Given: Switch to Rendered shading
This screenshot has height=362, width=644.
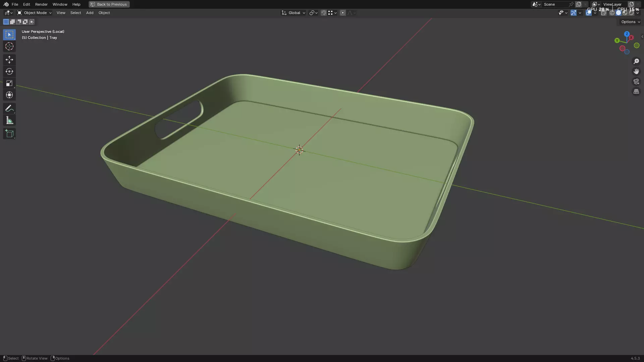Looking at the screenshot, I should (631, 13).
